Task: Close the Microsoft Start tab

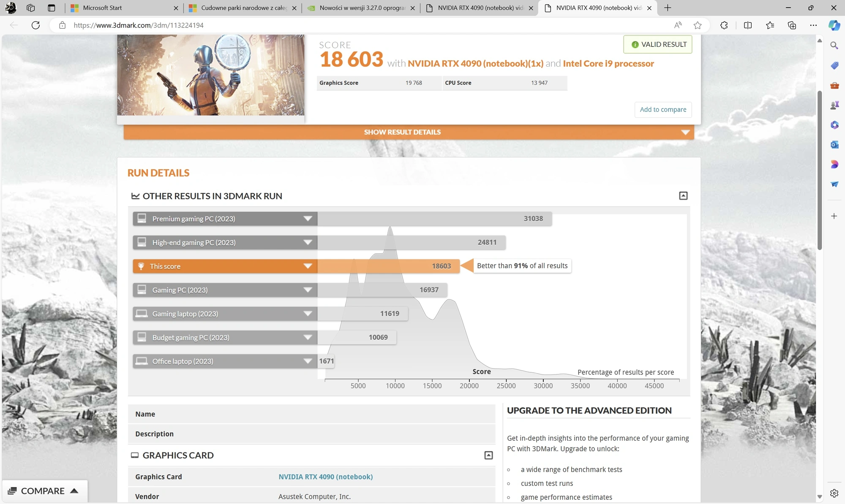Action: click(176, 8)
